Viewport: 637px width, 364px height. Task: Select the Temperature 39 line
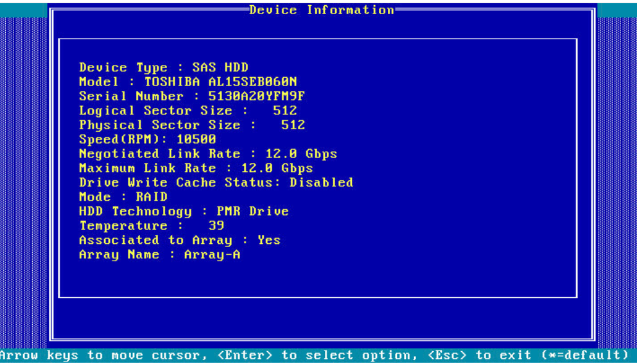pyautogui.click(x=151, y=226)
